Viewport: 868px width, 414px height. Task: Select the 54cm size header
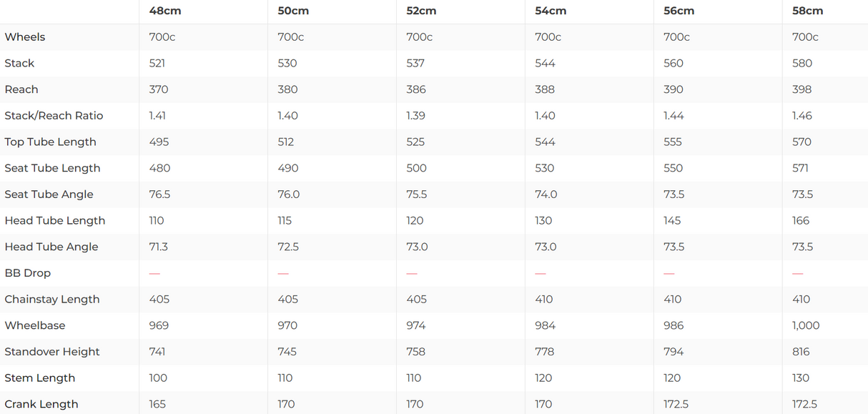point(551,11)
